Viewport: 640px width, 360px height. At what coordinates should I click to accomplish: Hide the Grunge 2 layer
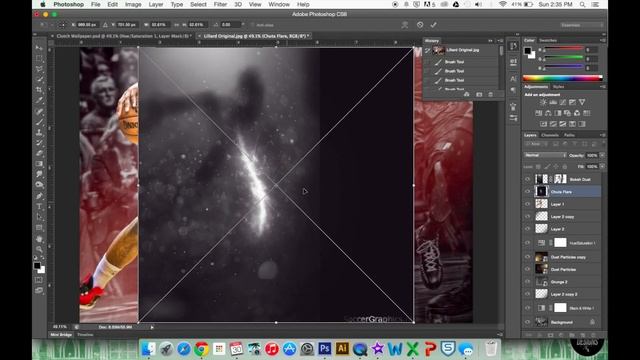pos(527,282)
